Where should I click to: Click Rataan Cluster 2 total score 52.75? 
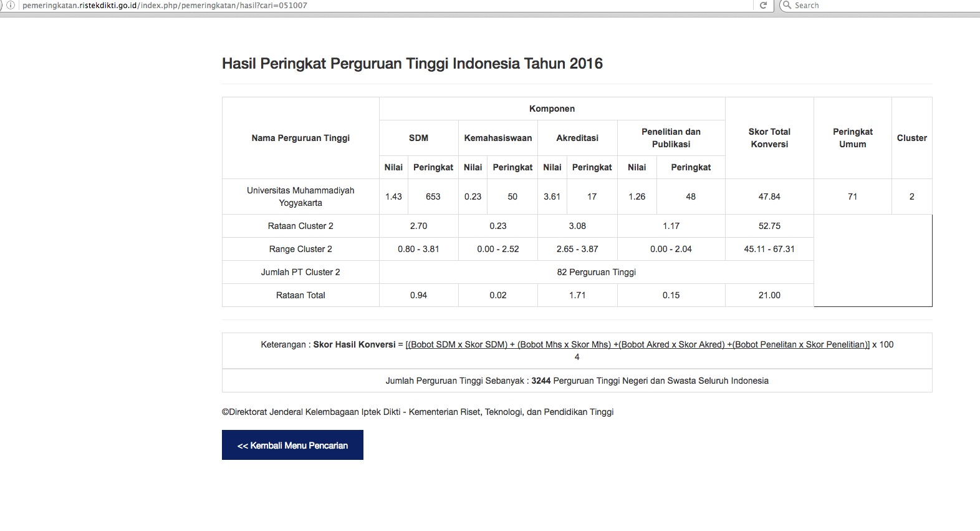769,226
